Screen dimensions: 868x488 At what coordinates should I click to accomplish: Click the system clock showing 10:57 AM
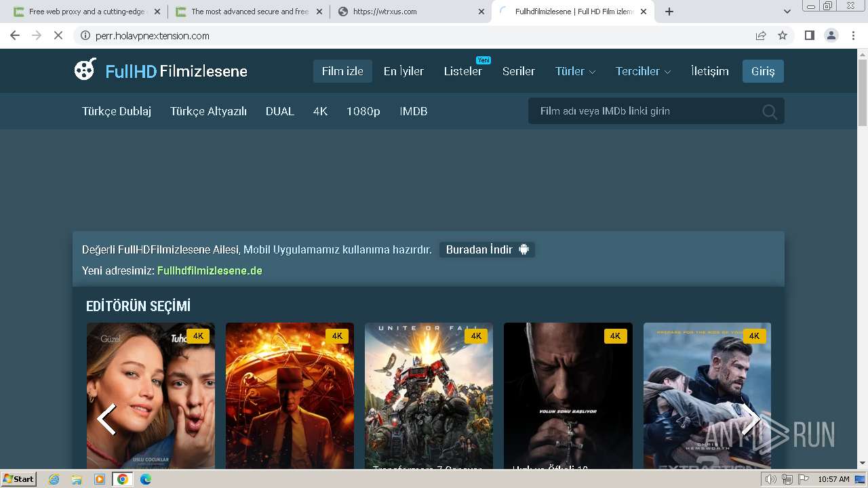tap(833, 479)
